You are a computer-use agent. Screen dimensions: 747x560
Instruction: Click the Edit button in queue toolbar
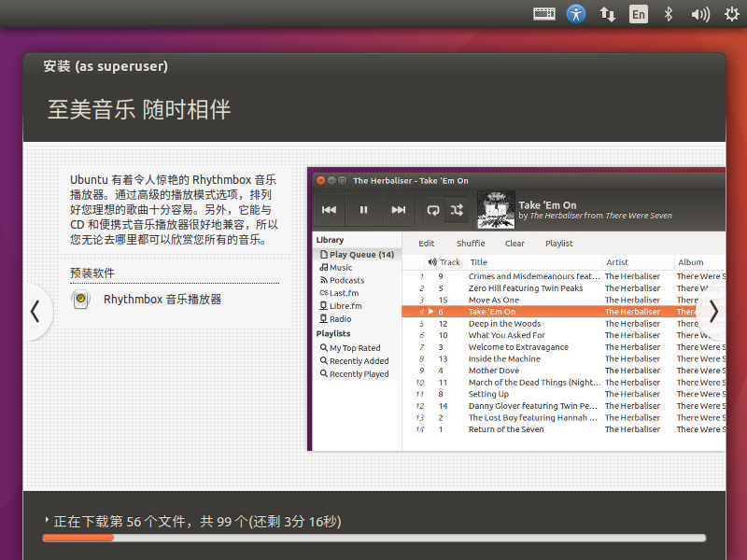click(427, 244)
